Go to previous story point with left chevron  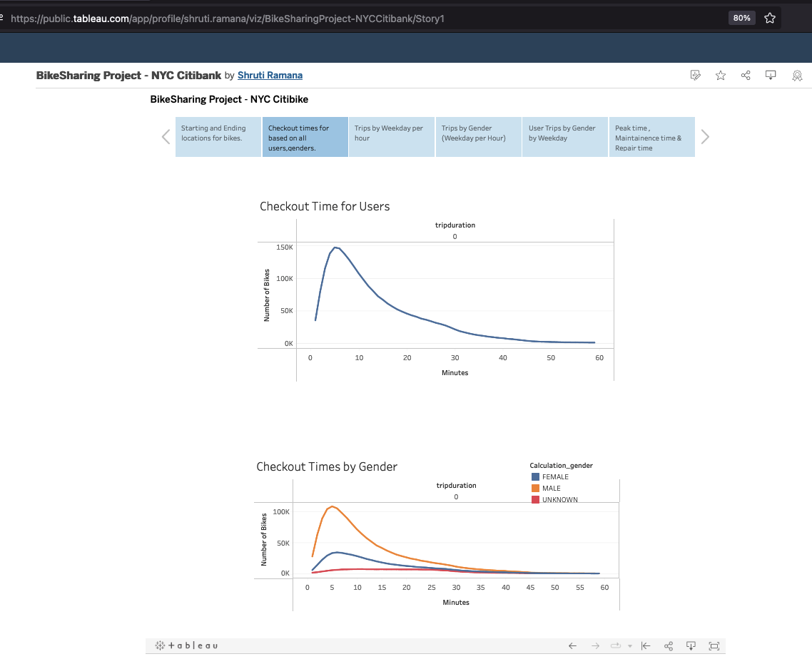point(166,137)
